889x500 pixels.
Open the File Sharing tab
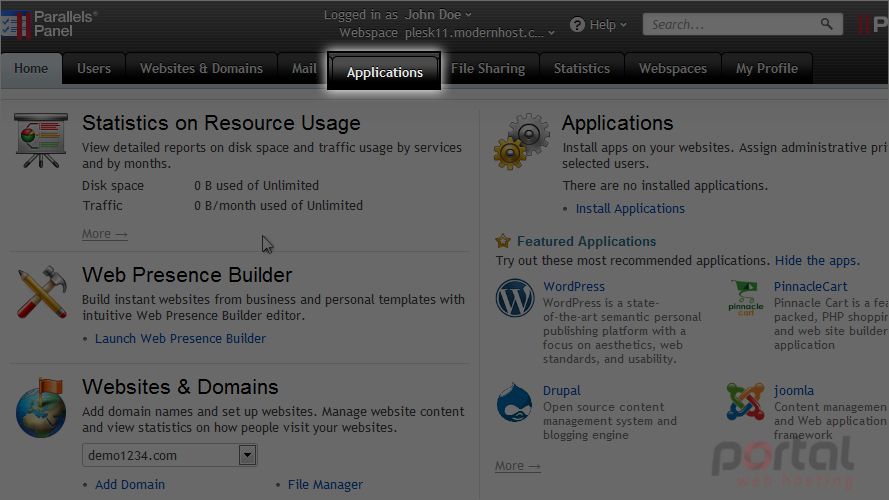pos(488,69)
